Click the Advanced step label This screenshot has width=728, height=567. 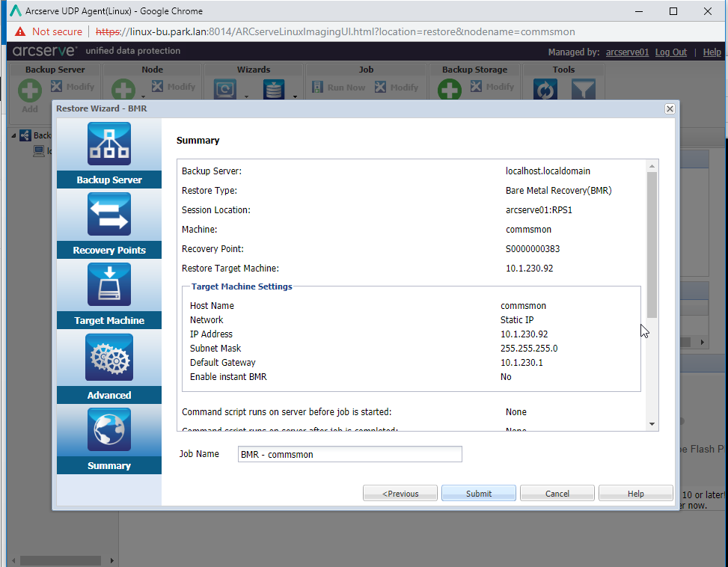(x=109, y=395)
